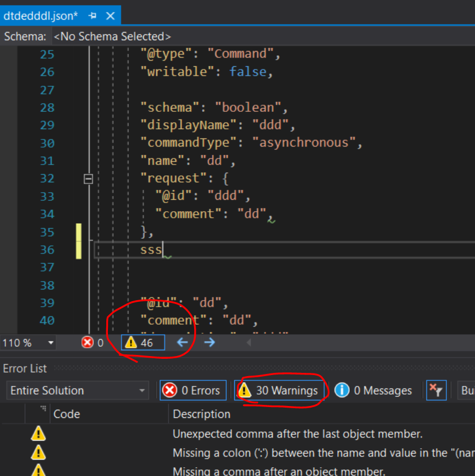
Task: Toggle the 0 Messages filter
Action: [374, 390]
